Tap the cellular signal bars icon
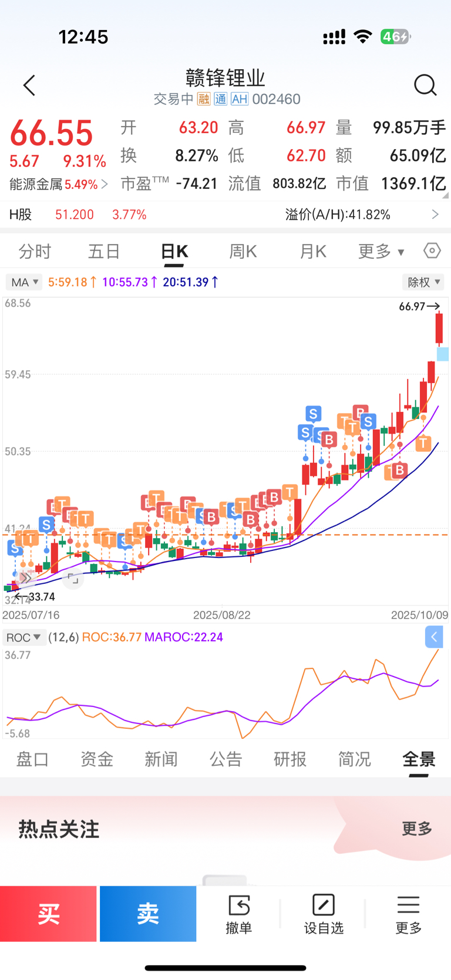 334,38
